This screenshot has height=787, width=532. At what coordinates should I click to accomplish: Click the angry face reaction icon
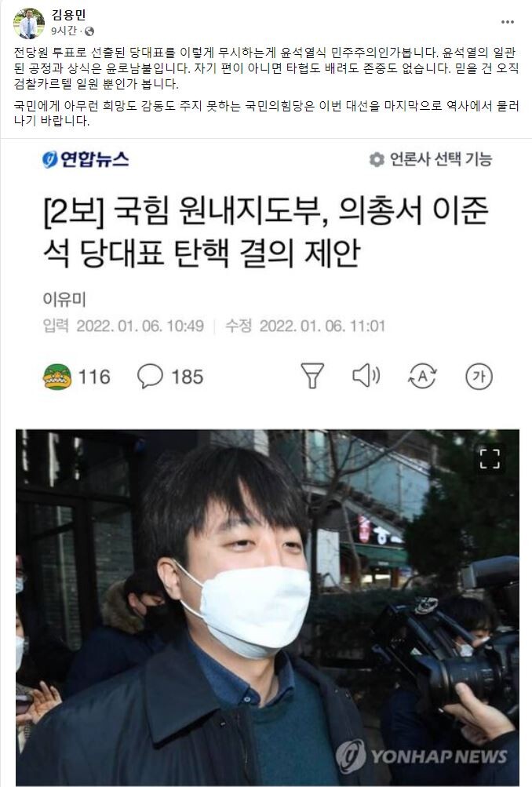point(57,377)
